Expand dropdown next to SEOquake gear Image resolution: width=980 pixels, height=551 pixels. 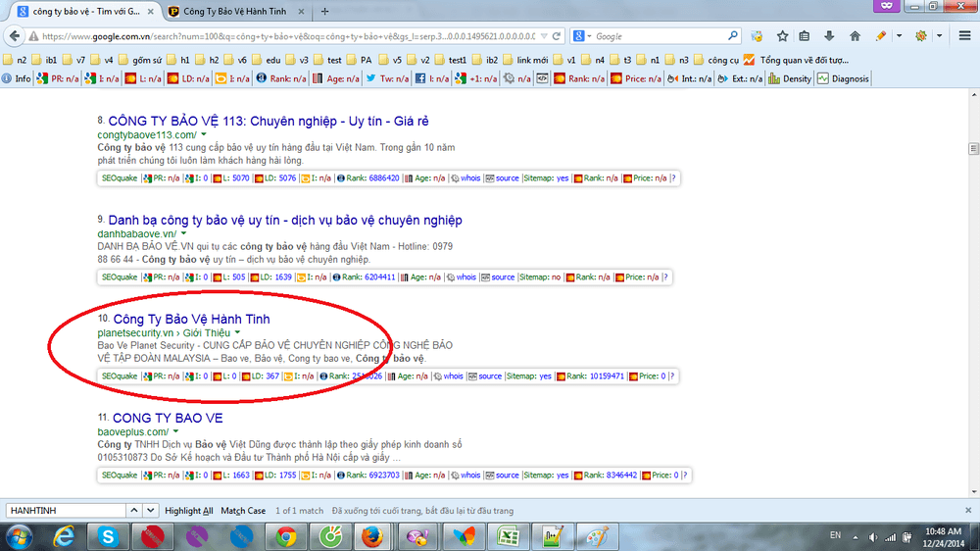pos(940,36)
